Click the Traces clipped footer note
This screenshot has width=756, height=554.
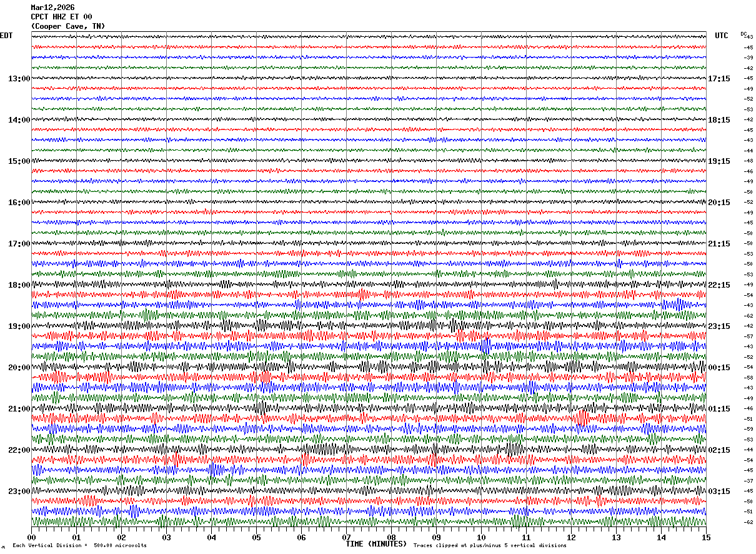pos(490,545)
